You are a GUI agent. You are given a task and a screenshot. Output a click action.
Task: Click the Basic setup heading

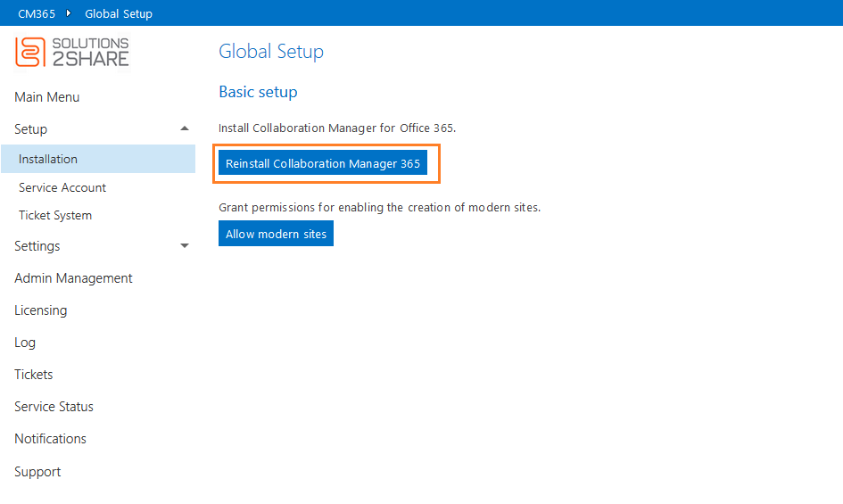(258, 92)
